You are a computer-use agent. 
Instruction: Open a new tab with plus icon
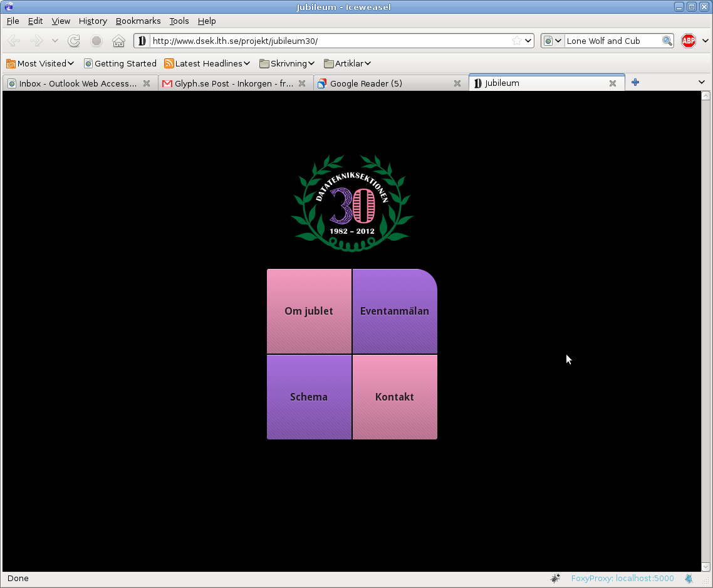[635, 82]
